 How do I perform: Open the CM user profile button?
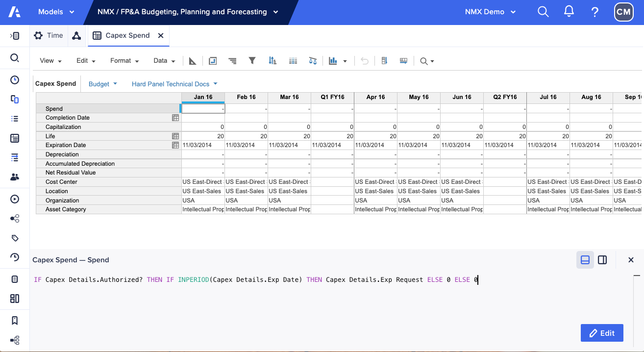tap(623, 12)
